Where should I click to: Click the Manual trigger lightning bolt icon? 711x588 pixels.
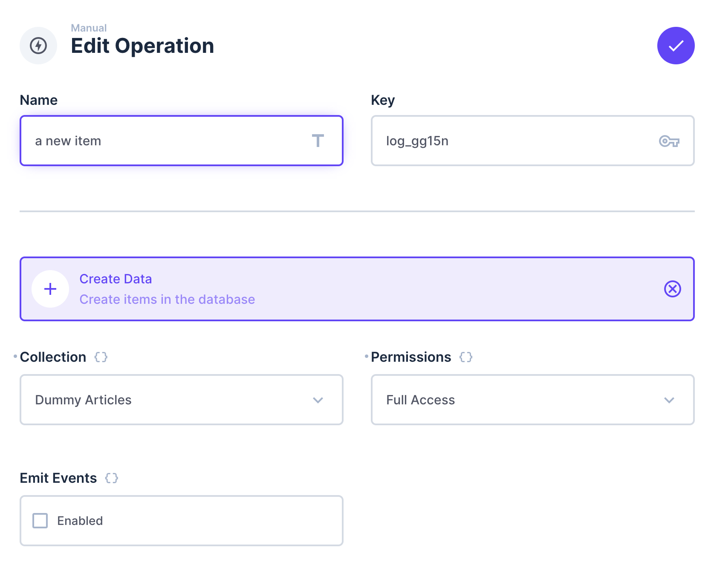(38, 46)
